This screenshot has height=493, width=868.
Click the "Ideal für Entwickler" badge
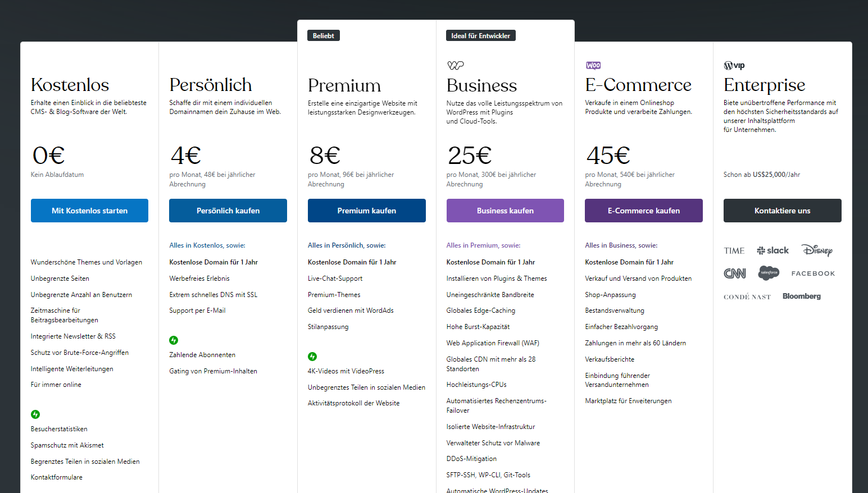pyautogui.click(x=481, y=36)
